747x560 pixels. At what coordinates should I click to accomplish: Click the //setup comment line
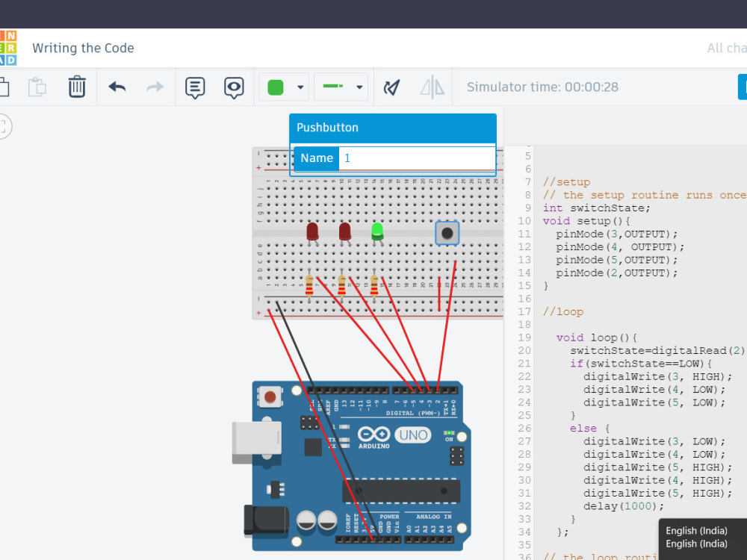[x=566, y=182]
